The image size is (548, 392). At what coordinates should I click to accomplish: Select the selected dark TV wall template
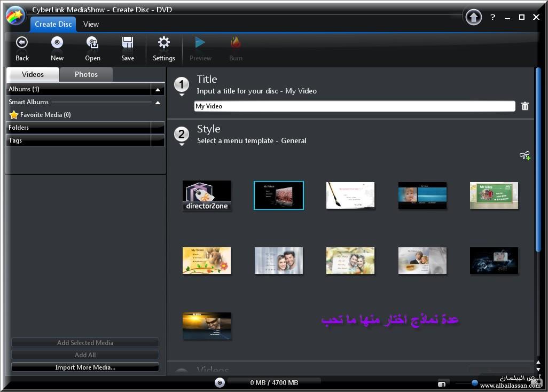point(279,195)
